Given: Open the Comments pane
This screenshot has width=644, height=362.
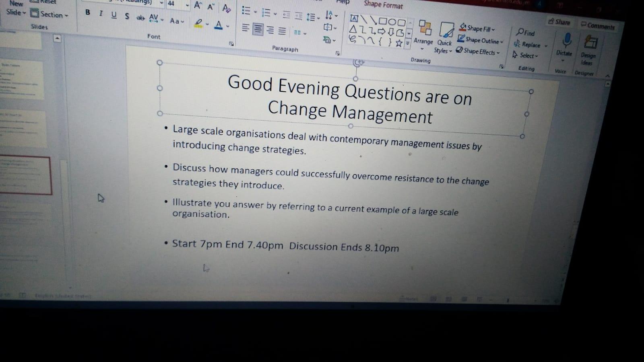Looking at the screenshot, I should [598, 26].
